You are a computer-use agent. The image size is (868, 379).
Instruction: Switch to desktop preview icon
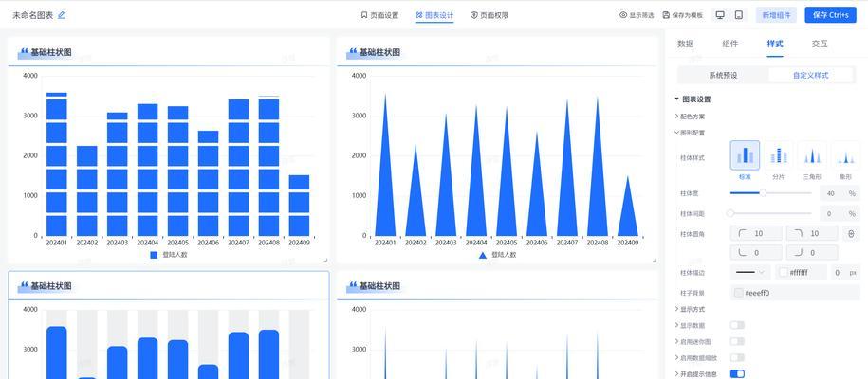720,15
